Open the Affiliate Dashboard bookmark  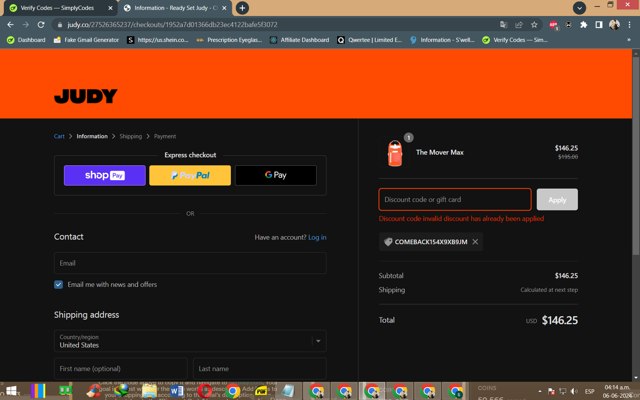click(x=300, y=40)
